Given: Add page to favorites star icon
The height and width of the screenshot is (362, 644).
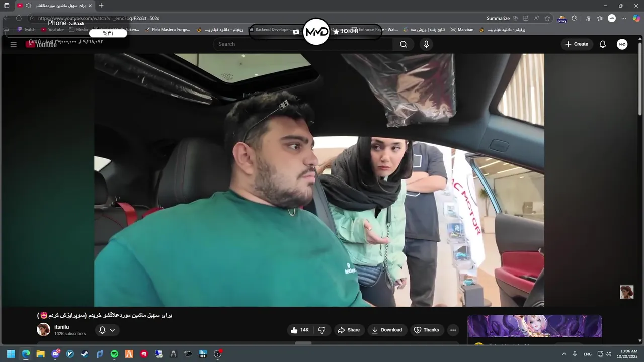Looking at the screenshot, I should (547, 18).
